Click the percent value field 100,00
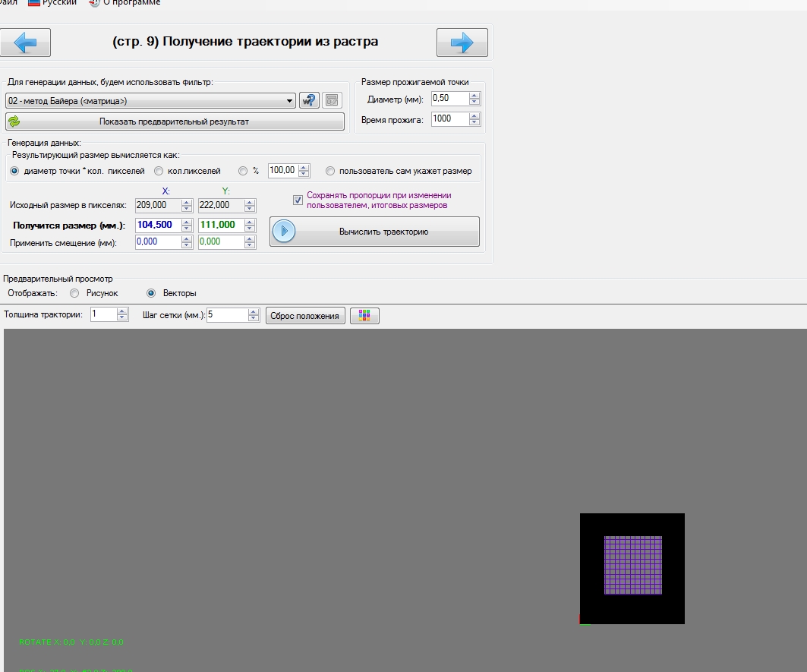The height and width of the screenshot is (672, 807). pyautogui.click(x=283, y=170)
